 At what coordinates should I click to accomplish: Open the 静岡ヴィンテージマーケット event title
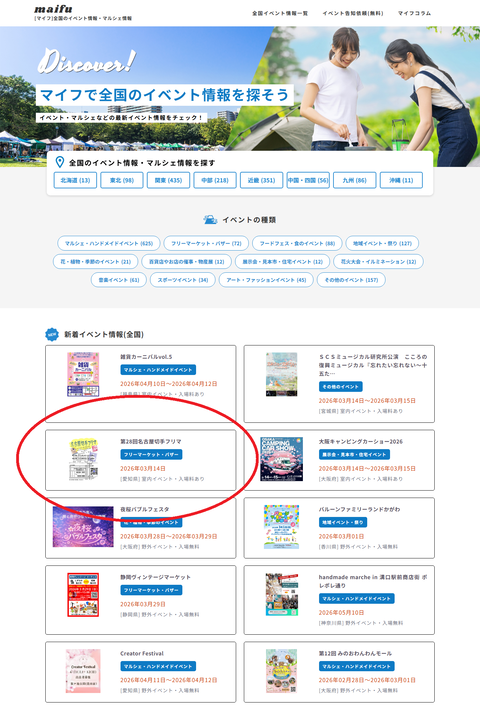(x=155, y=577)
